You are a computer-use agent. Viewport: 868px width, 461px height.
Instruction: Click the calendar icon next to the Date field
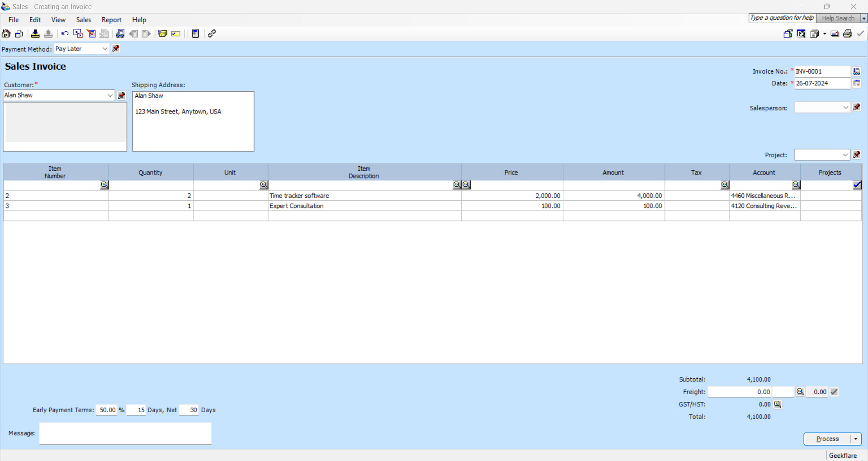tap(857, 83)
